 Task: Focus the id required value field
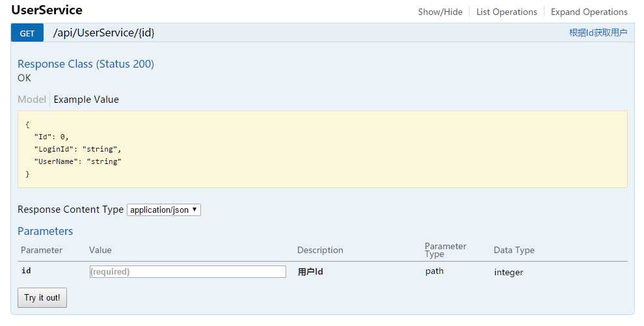(188, 271)
